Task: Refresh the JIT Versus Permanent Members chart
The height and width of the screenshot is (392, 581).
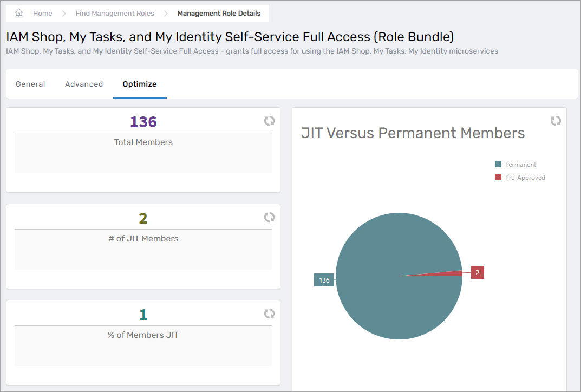Action: point(556,121)
